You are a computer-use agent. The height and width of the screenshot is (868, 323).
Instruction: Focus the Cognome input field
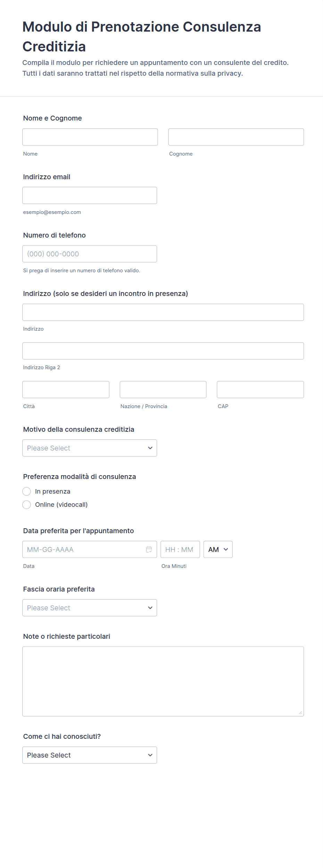point(236,137)
